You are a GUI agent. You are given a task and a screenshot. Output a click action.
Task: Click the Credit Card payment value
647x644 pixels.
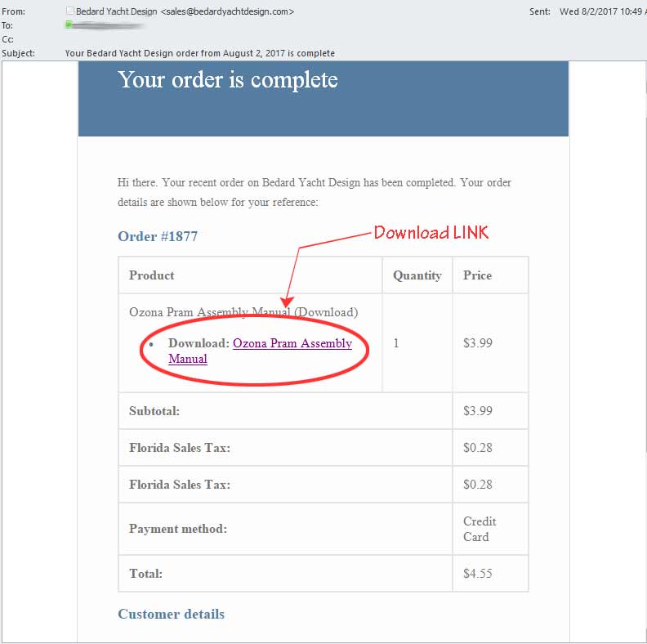tap(480, 529)
